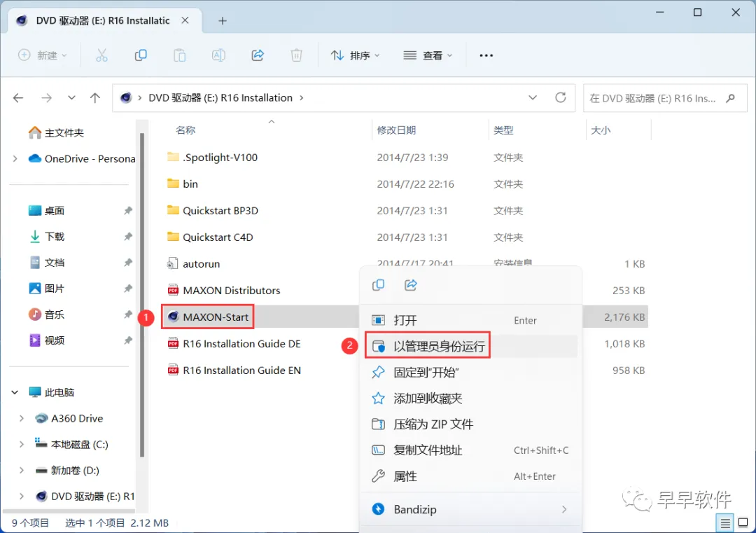Open 视频 (Videos) in sidebar
The height and width of the screenshot is (533, 756).
click(x=46, y=341)
